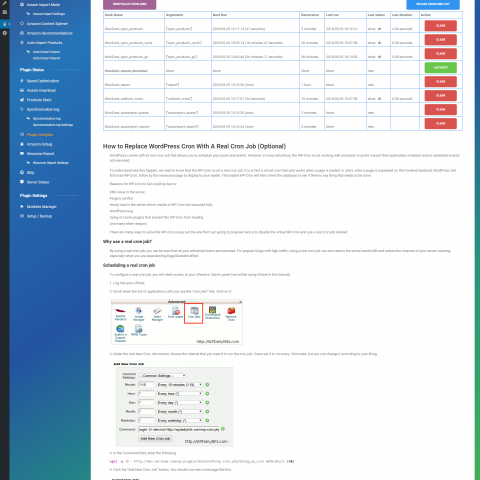The image size is (480, 480).
Task: Click the blue Reload Cronjobs List button
Action: tap(433, 4)
